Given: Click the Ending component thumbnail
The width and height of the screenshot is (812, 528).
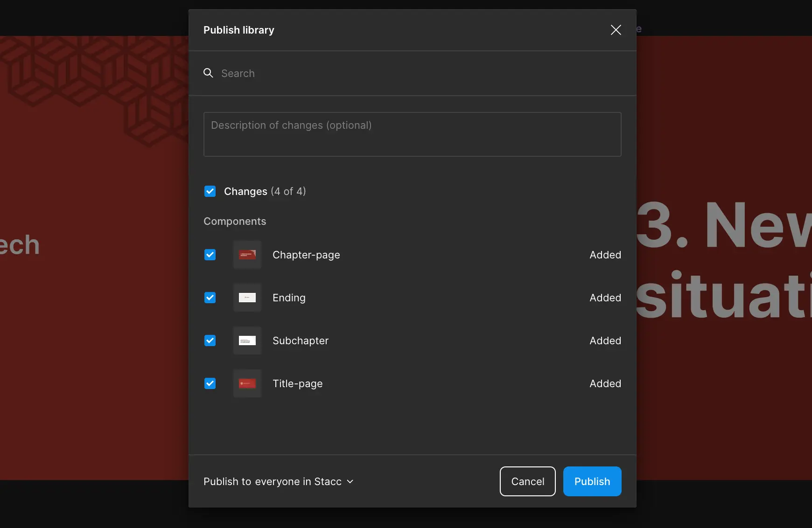Looking at the screenshot, I should pyautogui.click(x=247, y=298).
